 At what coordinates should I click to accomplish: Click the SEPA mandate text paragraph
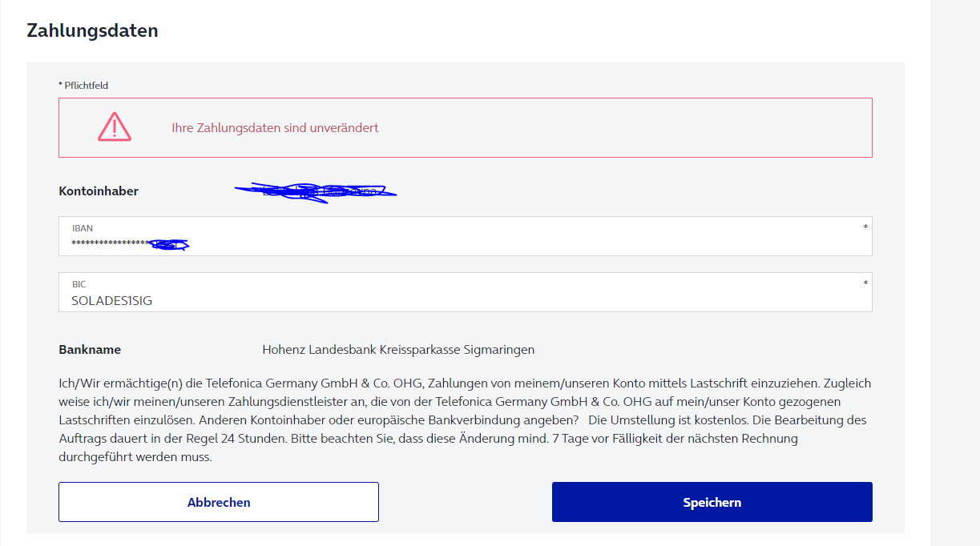(465, 420)
